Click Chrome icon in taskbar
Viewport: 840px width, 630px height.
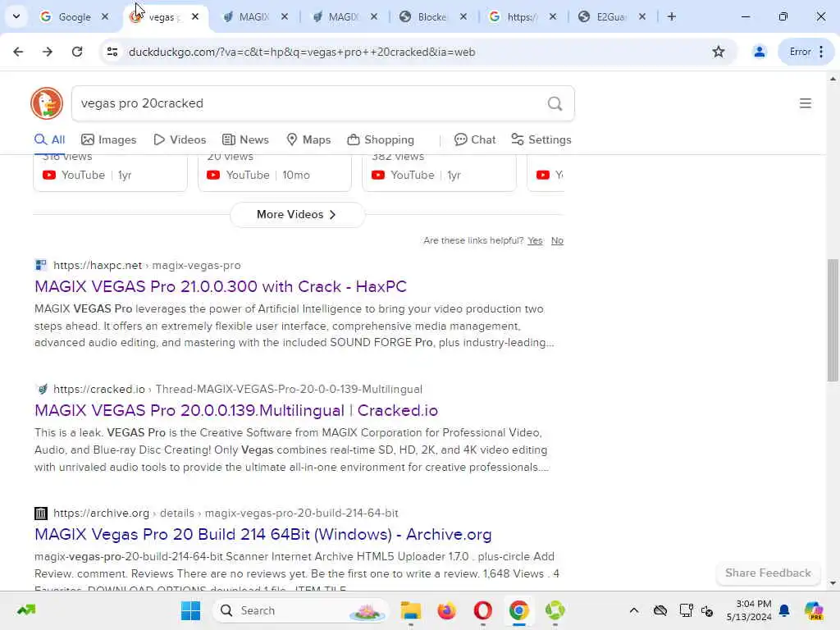tap(518, 610)
